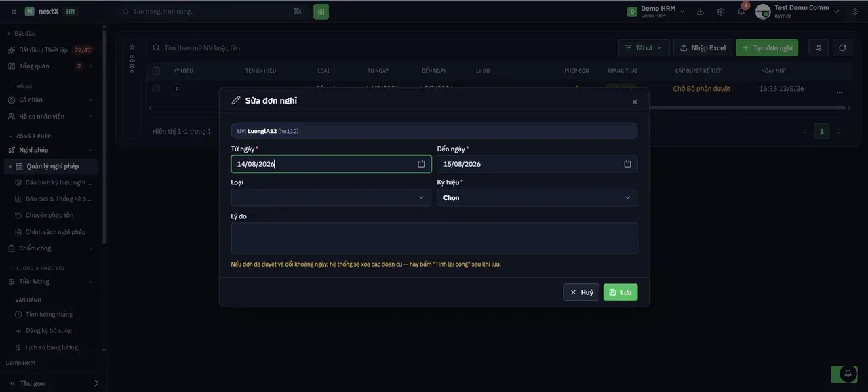This screenshot has width=868, height=392.
Task: Open the Ký hiệu dropdown showing Chọn
Action: pos(537,197)
